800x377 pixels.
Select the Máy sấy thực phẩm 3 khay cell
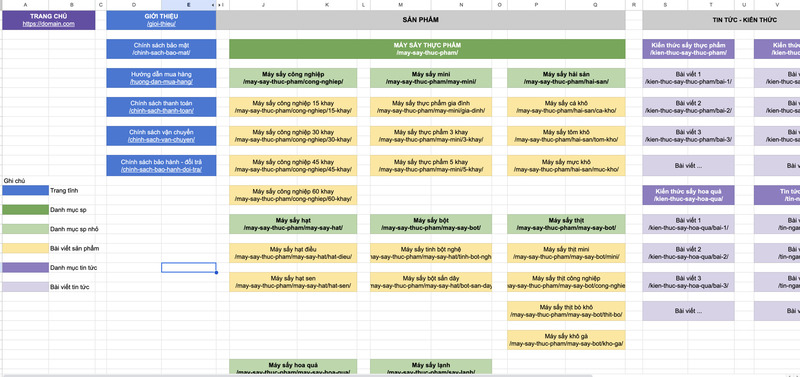pos(431,136)
